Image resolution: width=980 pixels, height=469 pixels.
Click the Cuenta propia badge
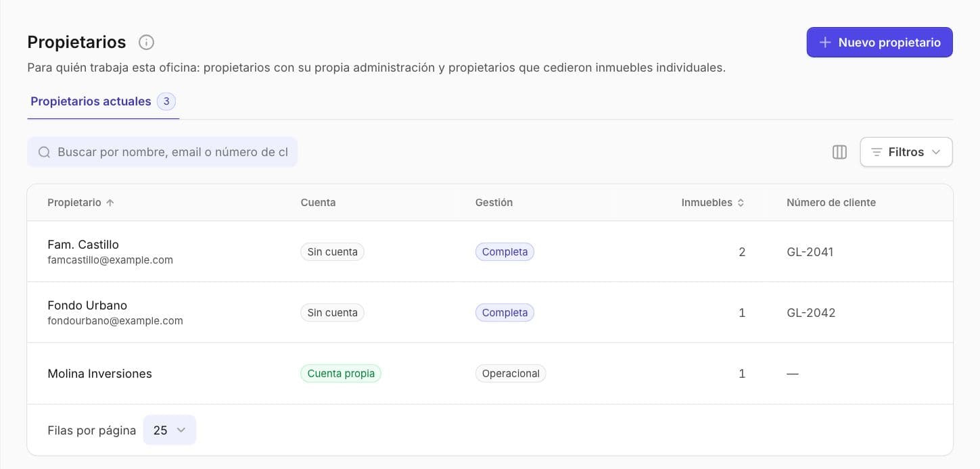pyautogui.click(x=341, y=374)
